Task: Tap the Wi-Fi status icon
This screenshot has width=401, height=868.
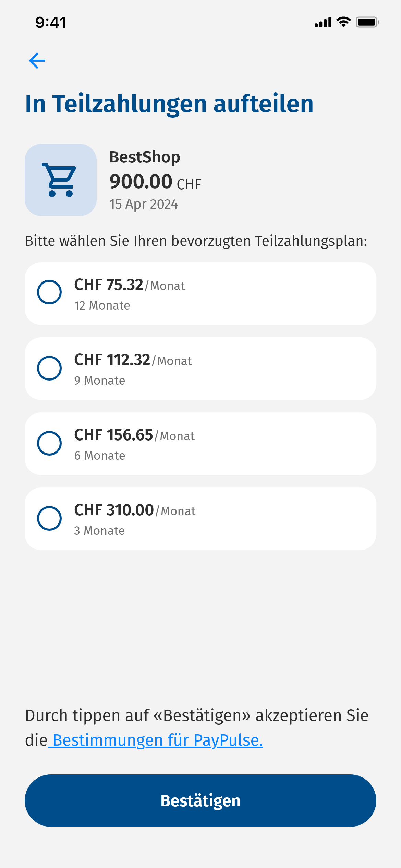Action: point(343,22)
